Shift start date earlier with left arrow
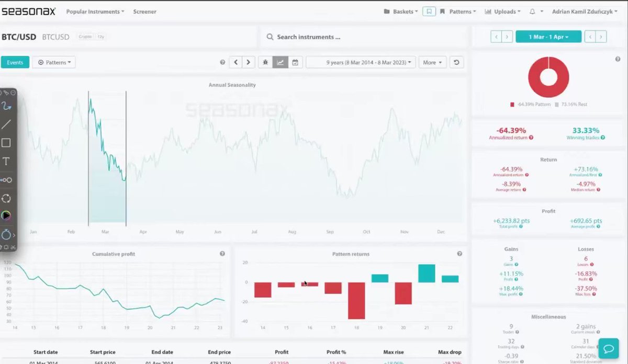 [x=496, y=37]
